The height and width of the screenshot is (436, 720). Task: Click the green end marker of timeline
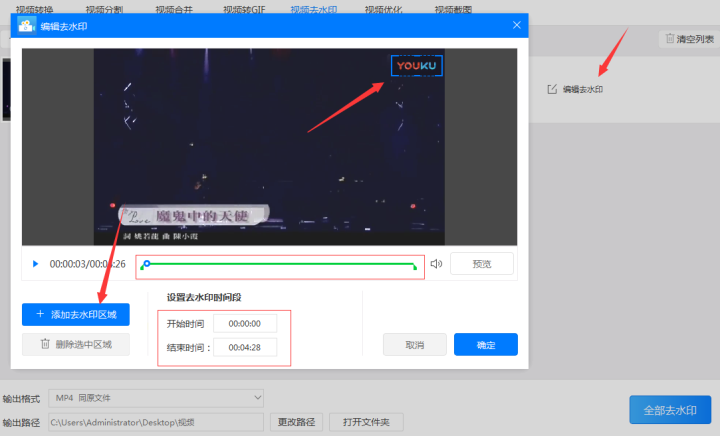(x=415, y=267)
